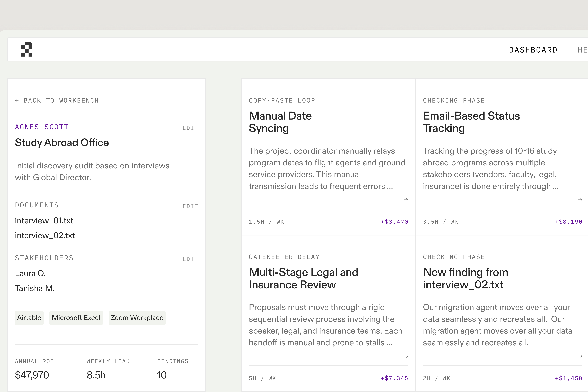Open the Manual Date Syncing finding title

[280, 122]
